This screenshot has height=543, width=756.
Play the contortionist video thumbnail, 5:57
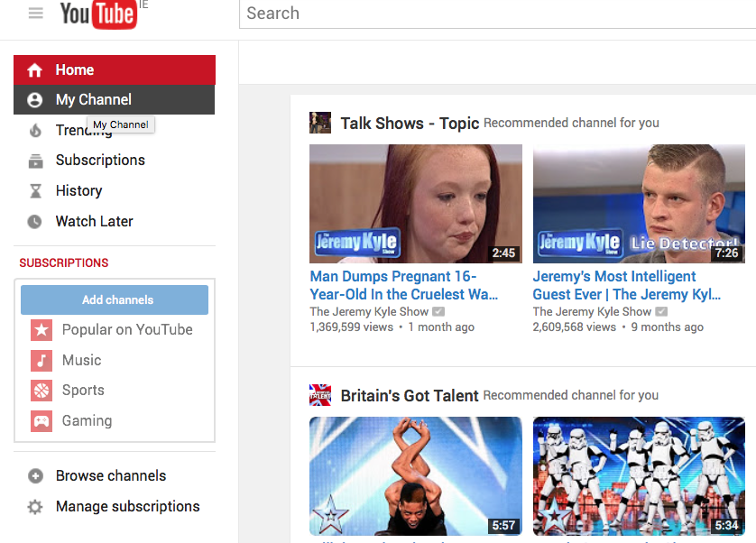[x=416, y=476]
